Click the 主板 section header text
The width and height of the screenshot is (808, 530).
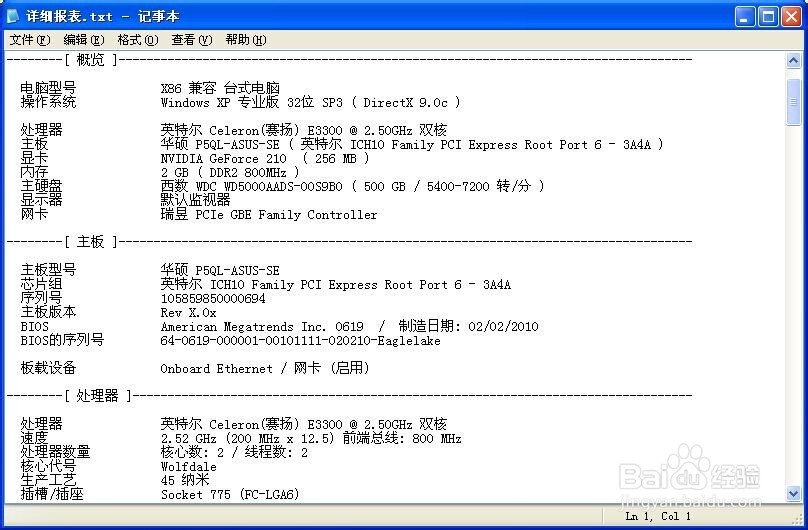click(x=90, y=241)
